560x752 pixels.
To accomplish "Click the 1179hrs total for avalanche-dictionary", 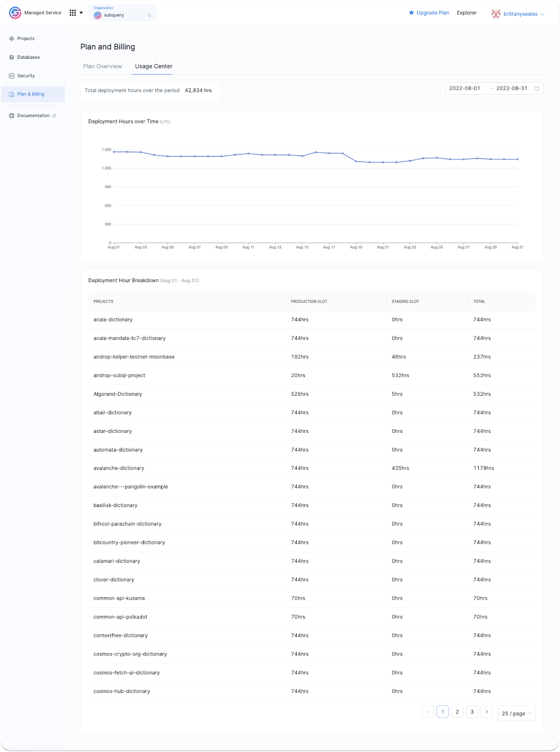I will [x=484, y=468].
